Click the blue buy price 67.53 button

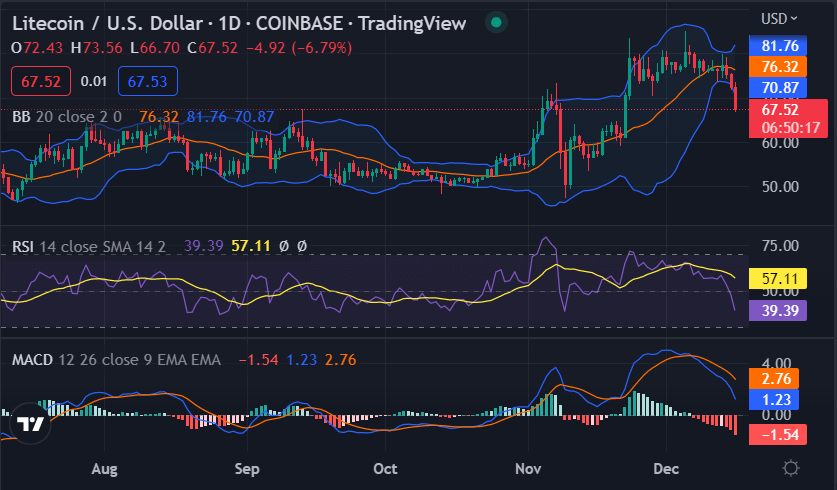pos(148,81)
